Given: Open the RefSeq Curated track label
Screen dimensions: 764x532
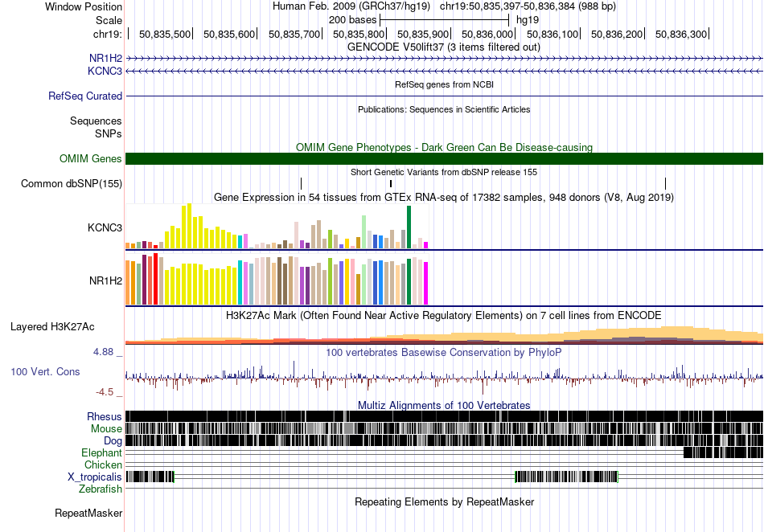Looking at the screenshot, I should [85, 96].
